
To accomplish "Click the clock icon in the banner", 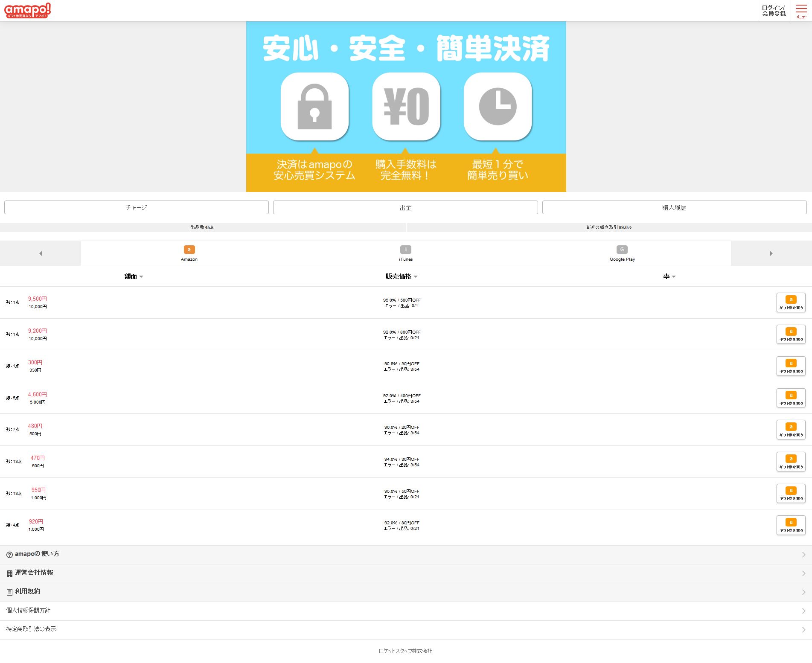I will [x=498, y=107].
